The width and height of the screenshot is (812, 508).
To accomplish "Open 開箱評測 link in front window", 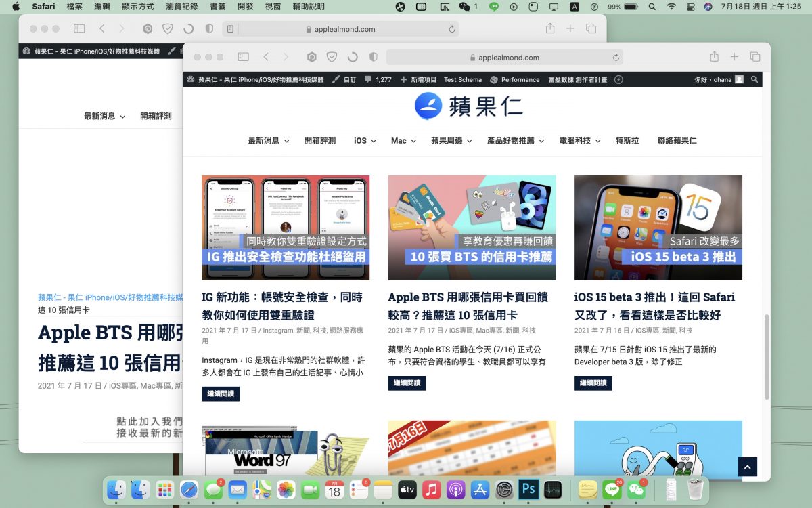I will 320,141.
